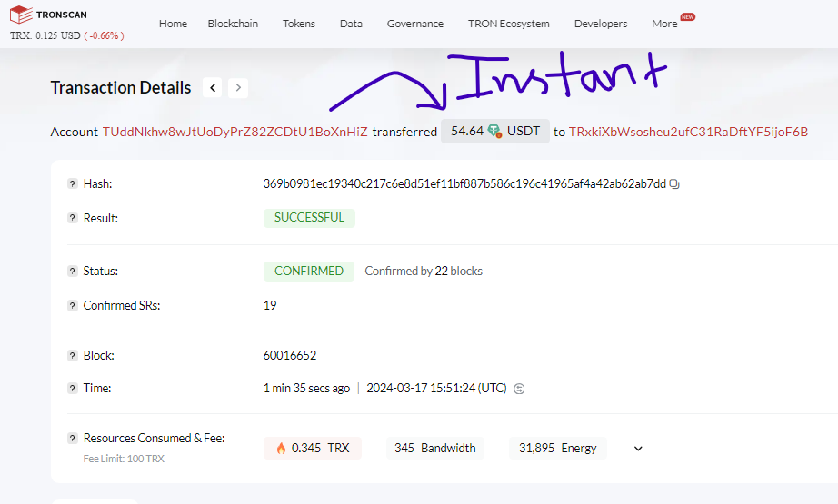Click help icon next to Result

pos(72,218)
